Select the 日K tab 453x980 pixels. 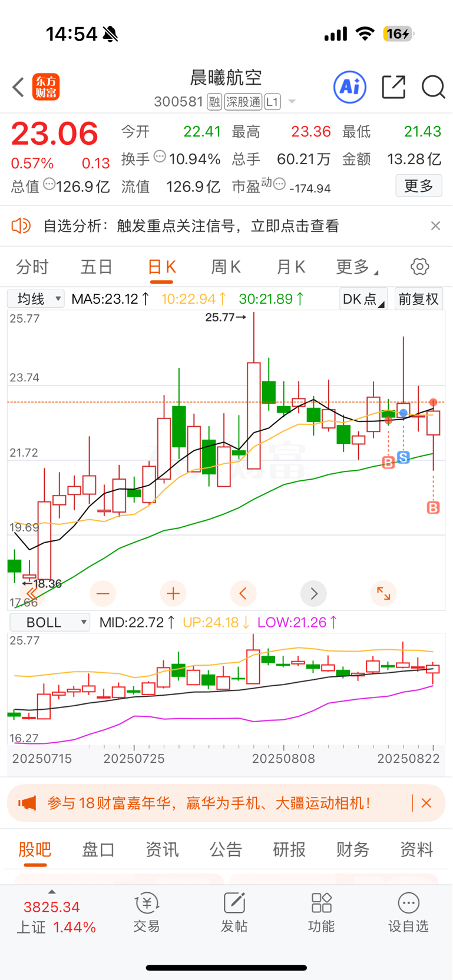pyautogui.click(x=162, y=267)
